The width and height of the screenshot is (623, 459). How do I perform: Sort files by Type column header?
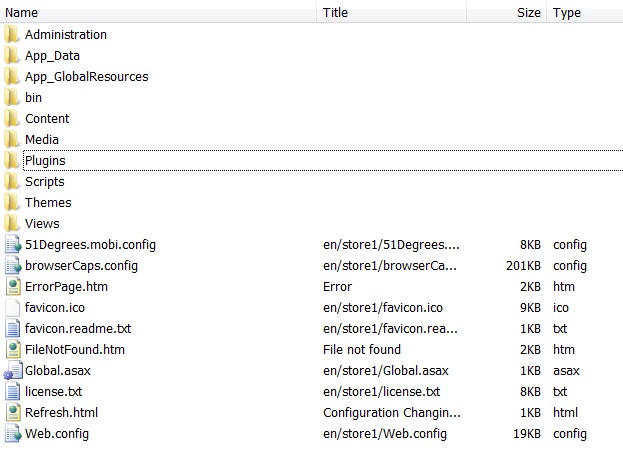click(567, 13)
